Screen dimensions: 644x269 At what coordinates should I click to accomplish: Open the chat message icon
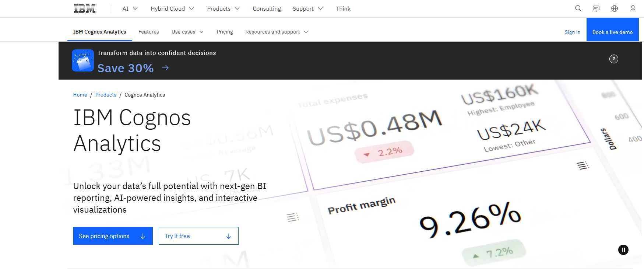[596, 8]
